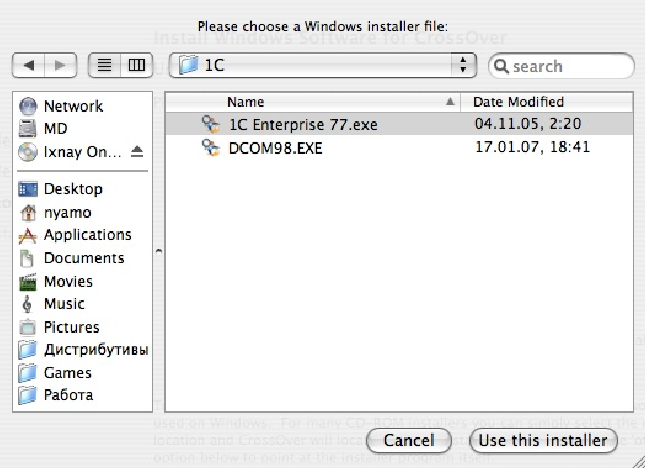
Task: Switch to column view
Action: [x=135, y=66]
